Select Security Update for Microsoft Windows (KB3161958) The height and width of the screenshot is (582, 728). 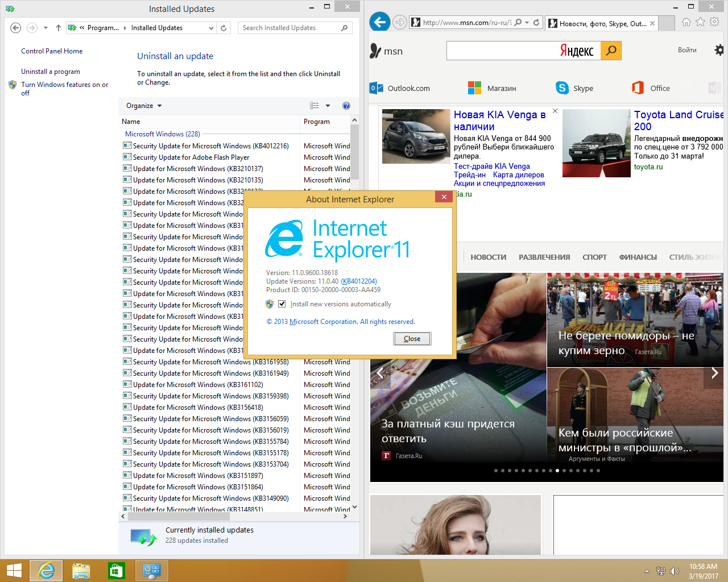coord(210,362)
